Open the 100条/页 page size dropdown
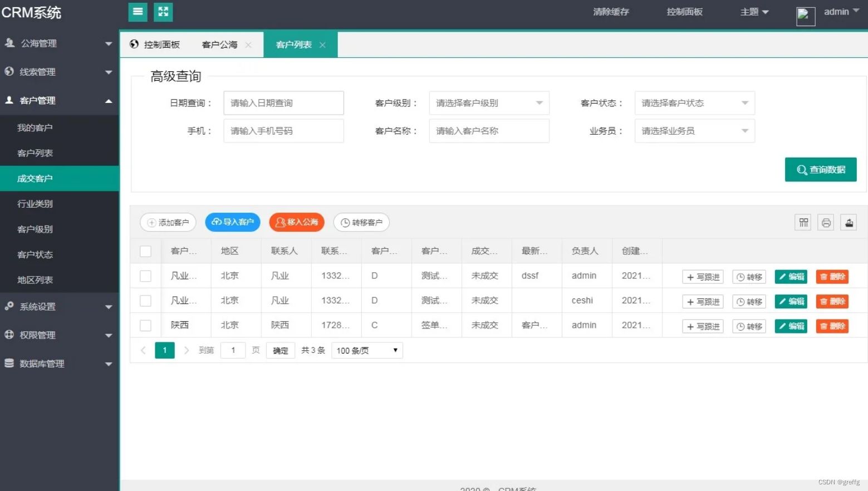 click(366, 350)
